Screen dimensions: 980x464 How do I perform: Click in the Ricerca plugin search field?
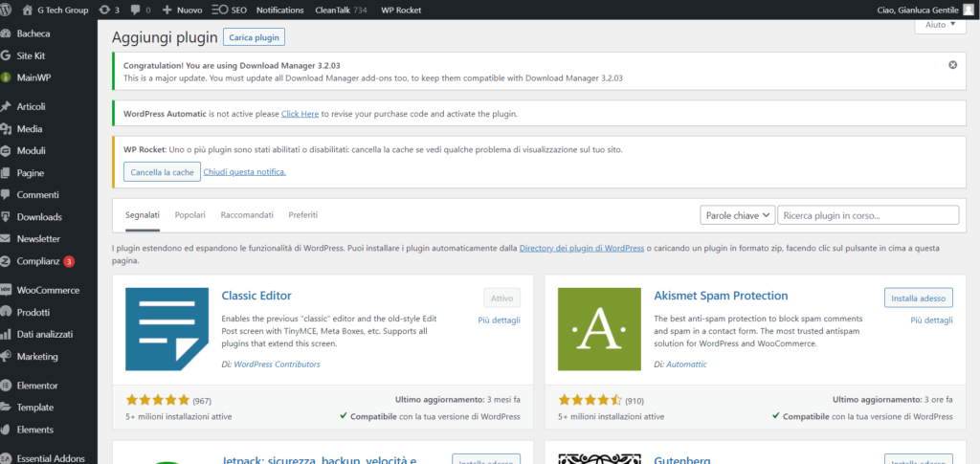point(868,215)
